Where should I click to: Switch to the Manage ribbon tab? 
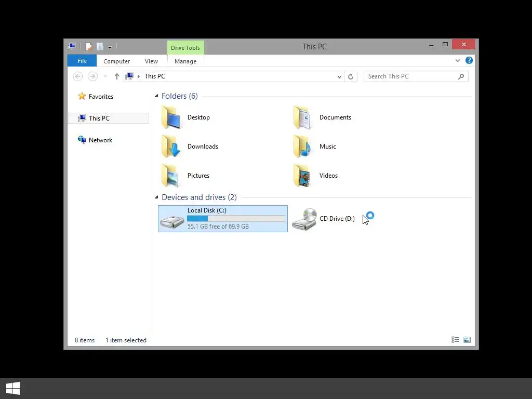coord(185,61)
